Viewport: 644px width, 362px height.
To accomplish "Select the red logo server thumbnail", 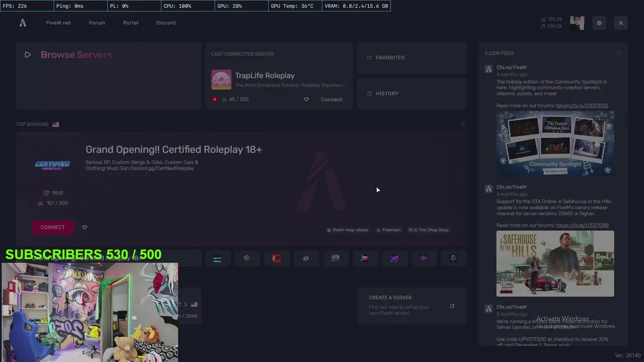I will coord(276,258).
